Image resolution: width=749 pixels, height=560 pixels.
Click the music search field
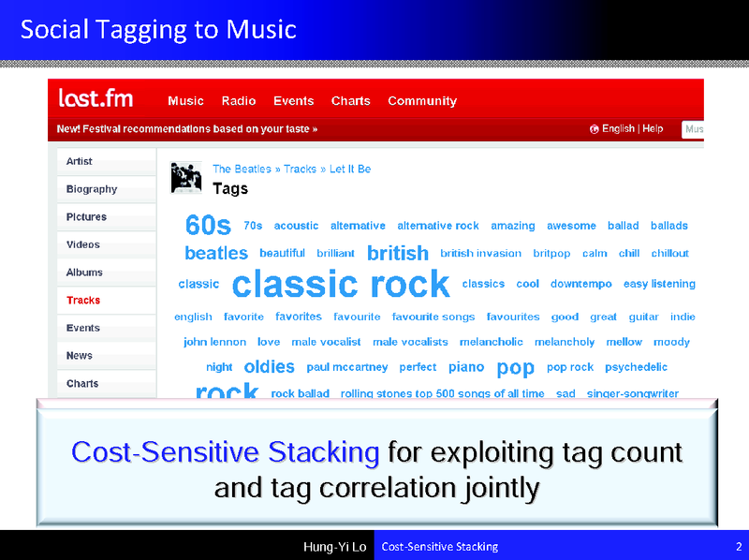point(693,129)
